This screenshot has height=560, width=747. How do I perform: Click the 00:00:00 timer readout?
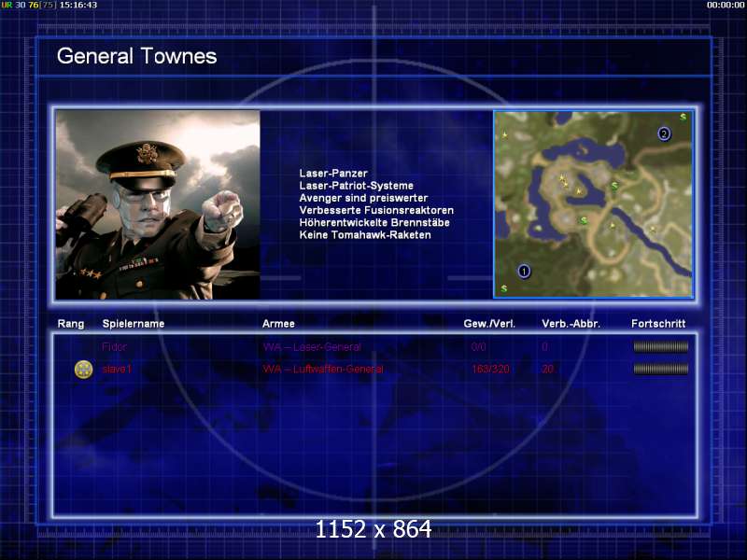coord(726,5)
